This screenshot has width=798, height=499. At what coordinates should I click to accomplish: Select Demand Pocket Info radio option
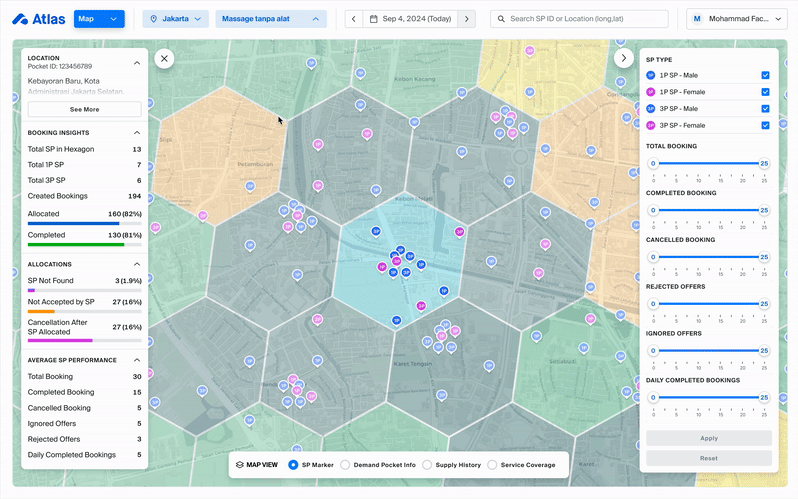point(345,465)
